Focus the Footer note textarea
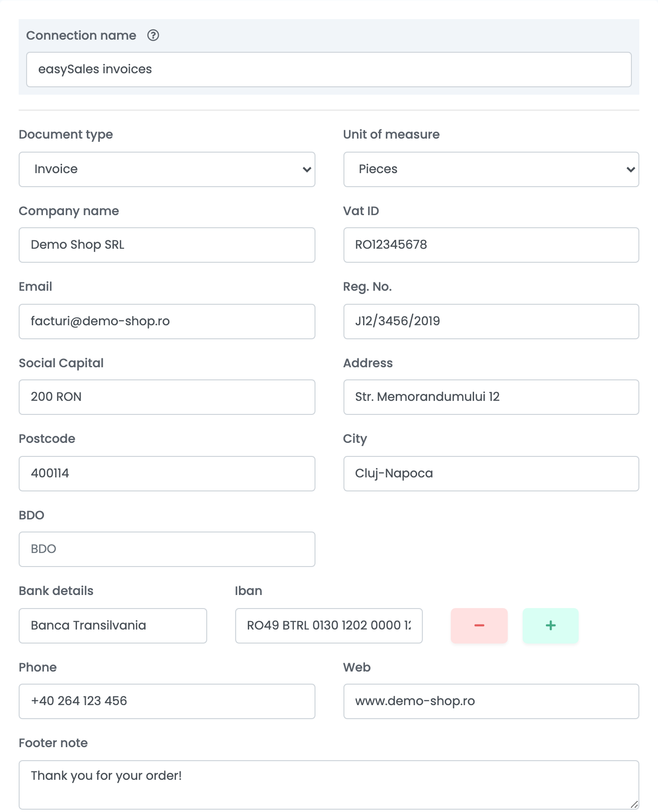This screenshot has height=812, width=658. coord(329,785)
